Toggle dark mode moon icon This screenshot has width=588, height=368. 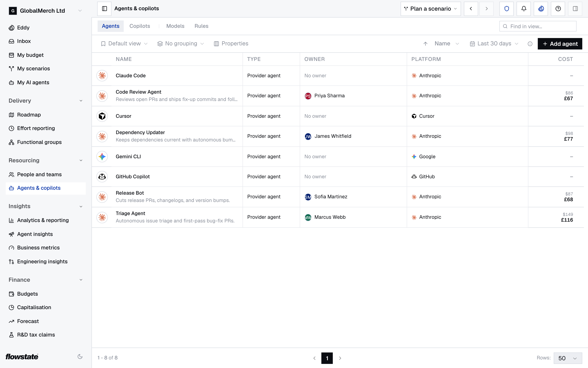pyautogui.click(x=80, y=357)
